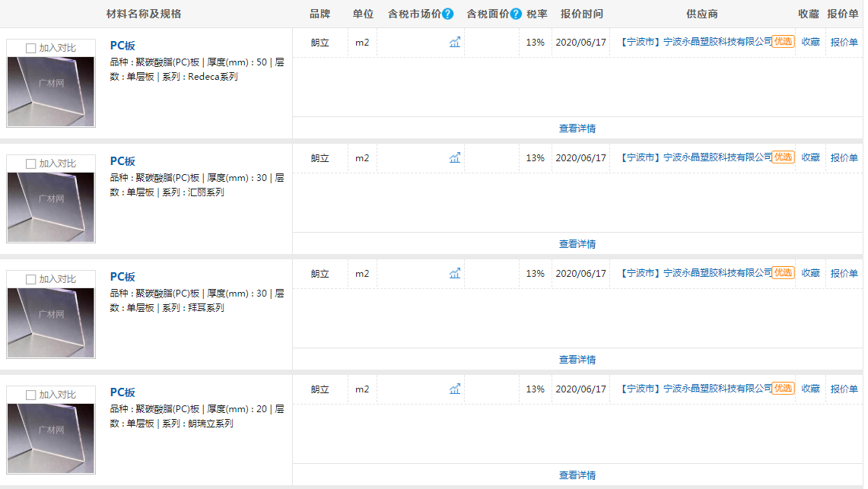Click 优选 badge in Redeca系列 row
This screenshot has height=489, width=868.
784,42
